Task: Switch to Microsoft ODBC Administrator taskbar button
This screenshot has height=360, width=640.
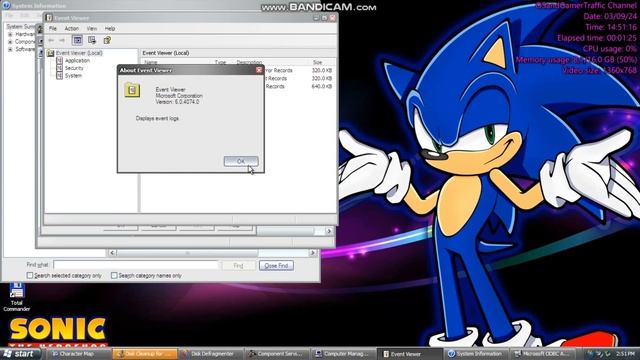Action: (544, 353)
